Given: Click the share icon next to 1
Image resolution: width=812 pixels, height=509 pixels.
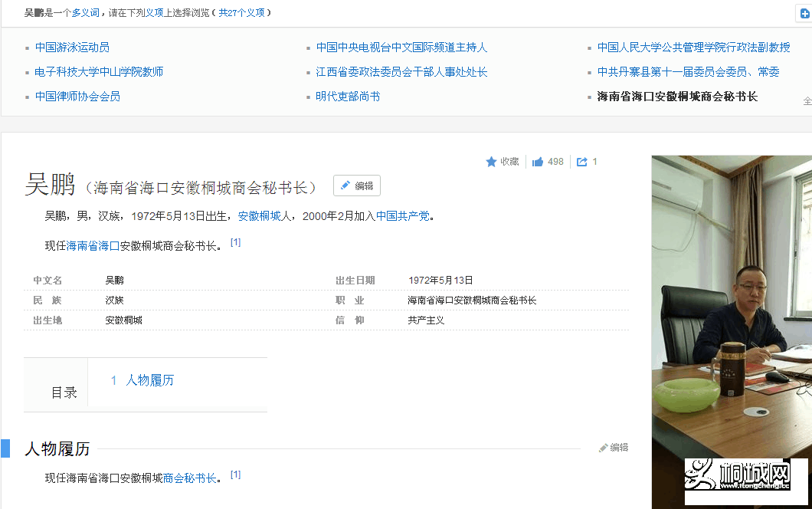Looking at the screenshot, I should pyautogui.click(x=582, y=162).
